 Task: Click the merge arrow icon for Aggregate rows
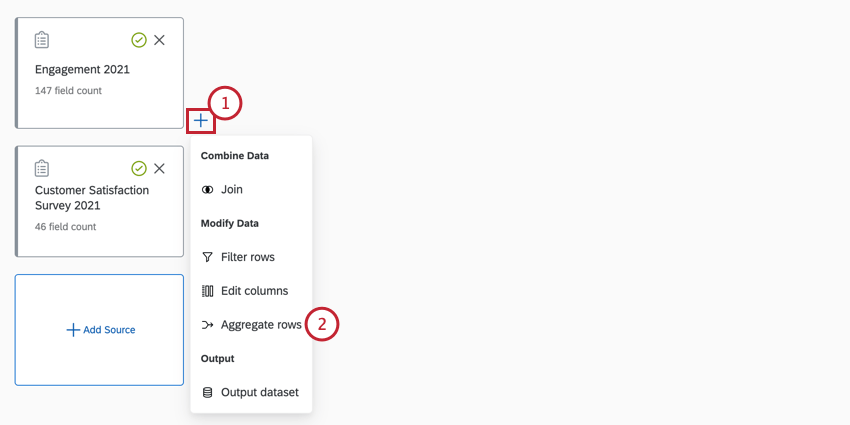[x=208, y=325]
